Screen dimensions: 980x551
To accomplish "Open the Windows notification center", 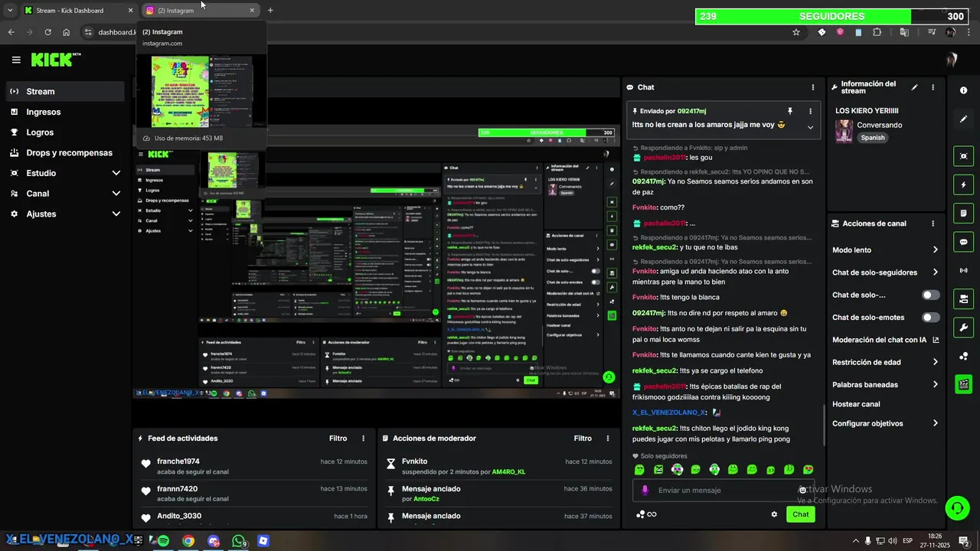I will (x=965, y=540).
